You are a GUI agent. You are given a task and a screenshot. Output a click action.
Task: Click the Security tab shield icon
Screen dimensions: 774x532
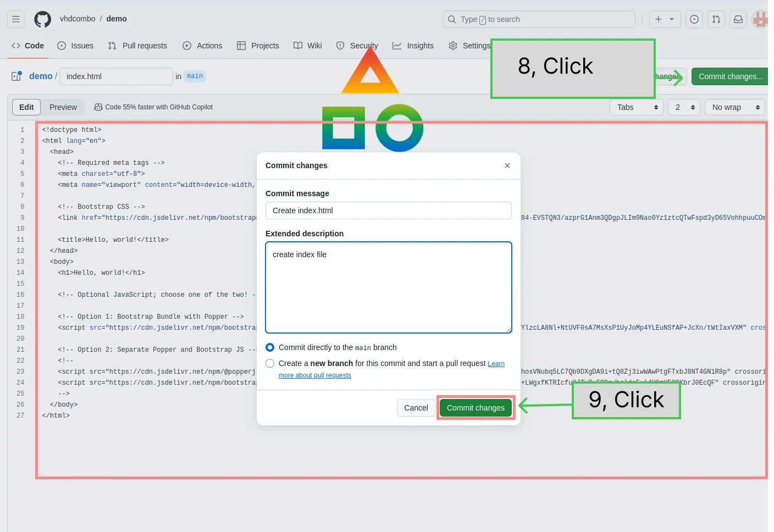point(340,46)
